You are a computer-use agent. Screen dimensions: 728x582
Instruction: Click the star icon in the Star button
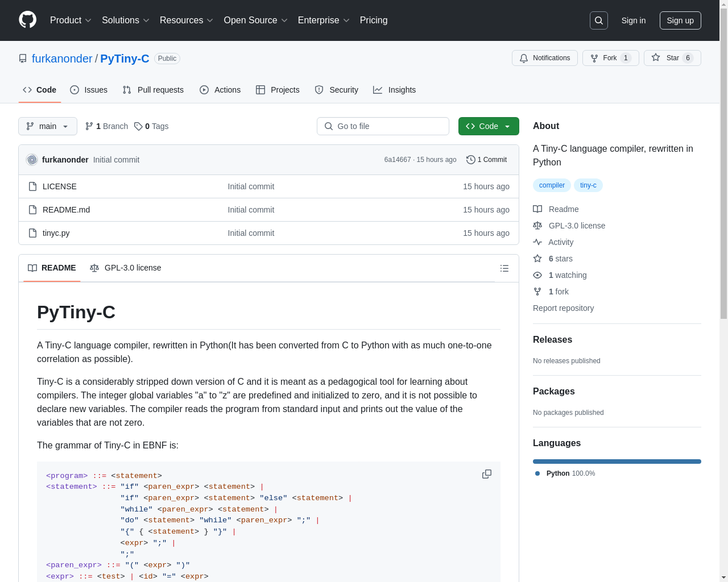point(656,58)
